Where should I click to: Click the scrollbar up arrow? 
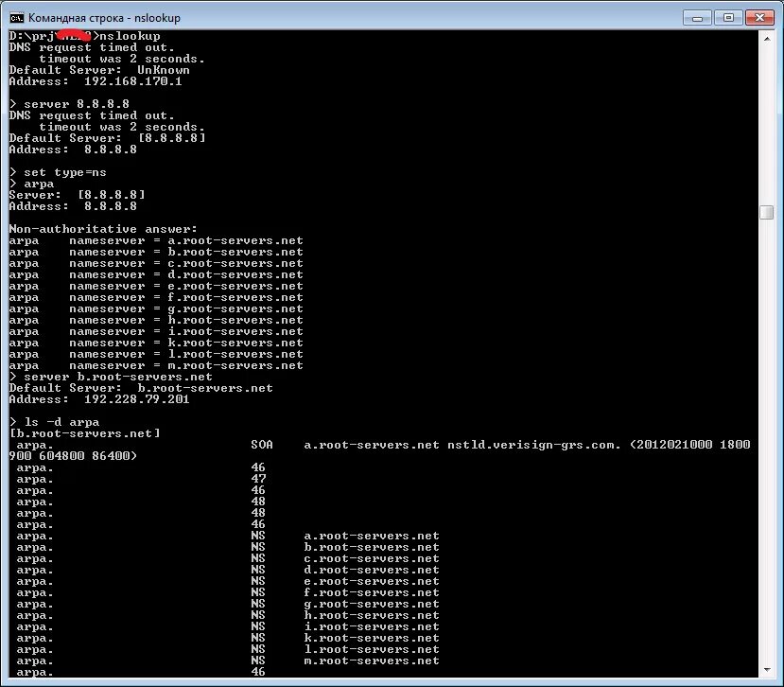coord(766,39)
